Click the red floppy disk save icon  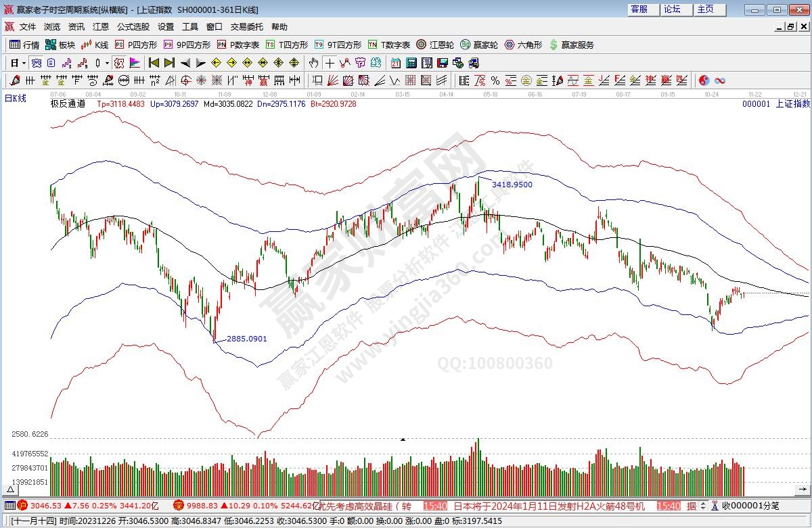click(x=443, y=63)
